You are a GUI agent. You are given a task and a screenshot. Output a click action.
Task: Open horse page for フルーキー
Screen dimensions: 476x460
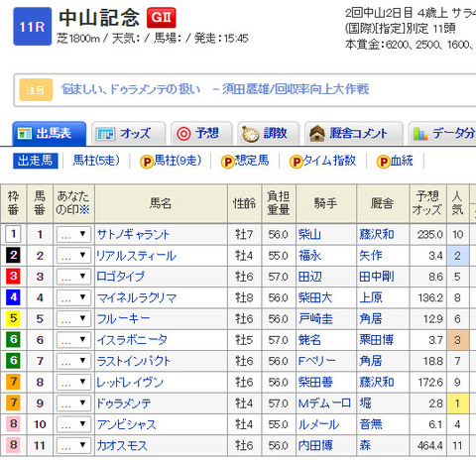pyautogui.click(x=124, y=319)
